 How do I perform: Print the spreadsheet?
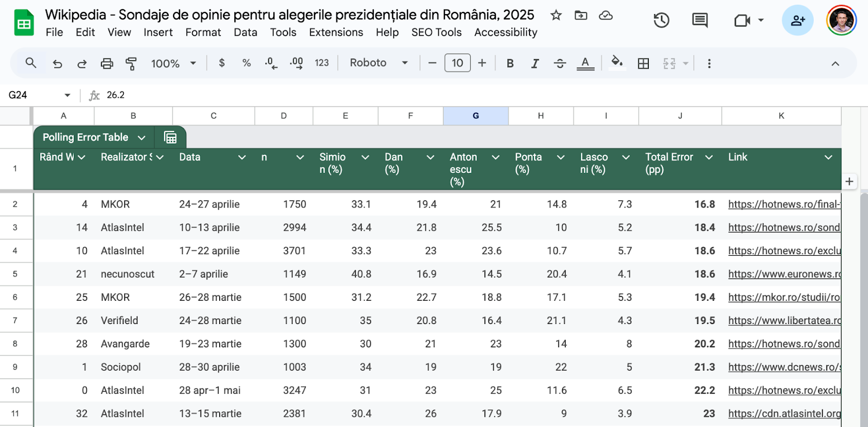107,63
